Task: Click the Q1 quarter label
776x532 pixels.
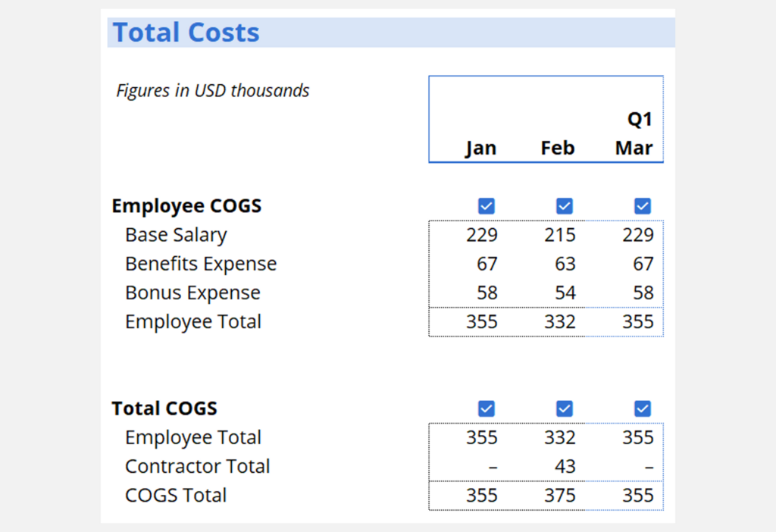Action: pyautogui.click(x=640, y=120)
